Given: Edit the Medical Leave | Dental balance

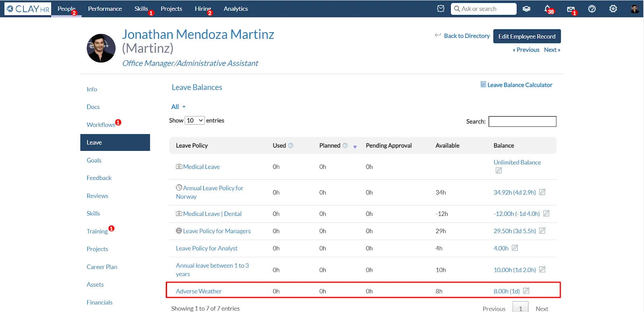Looking at the screenshot, I should (x=546, y=213).
